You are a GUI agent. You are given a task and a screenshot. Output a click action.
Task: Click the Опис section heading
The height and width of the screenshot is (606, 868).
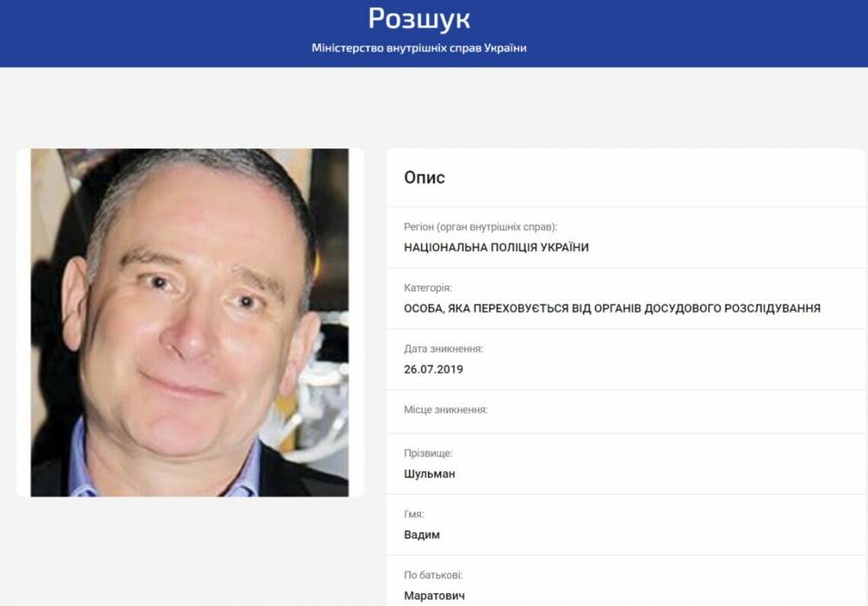pos(424,177)
